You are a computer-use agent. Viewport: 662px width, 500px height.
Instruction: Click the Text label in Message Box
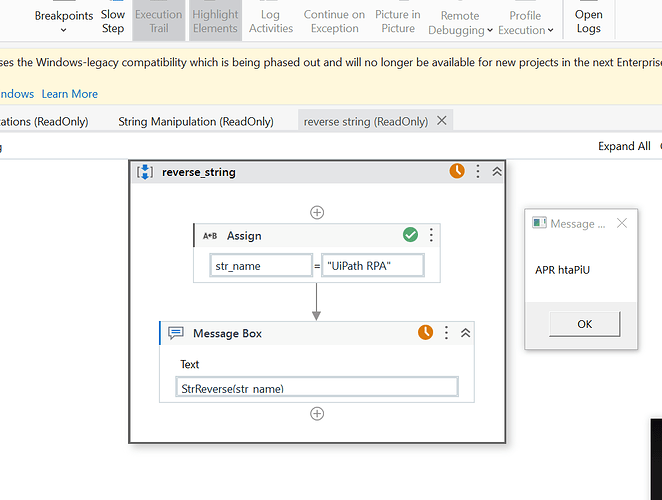pos(190,364)
